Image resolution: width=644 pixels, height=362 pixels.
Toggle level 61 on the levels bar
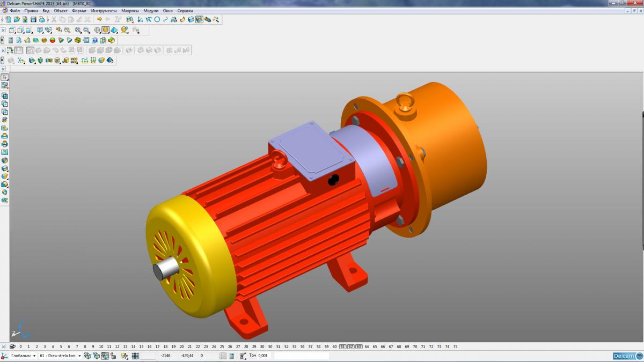[342, 347]
